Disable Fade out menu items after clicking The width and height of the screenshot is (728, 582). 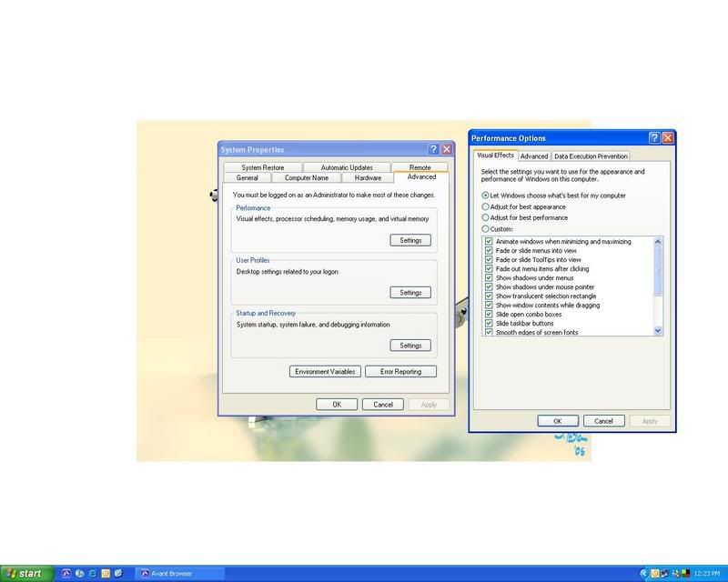[x=489, y=268]
